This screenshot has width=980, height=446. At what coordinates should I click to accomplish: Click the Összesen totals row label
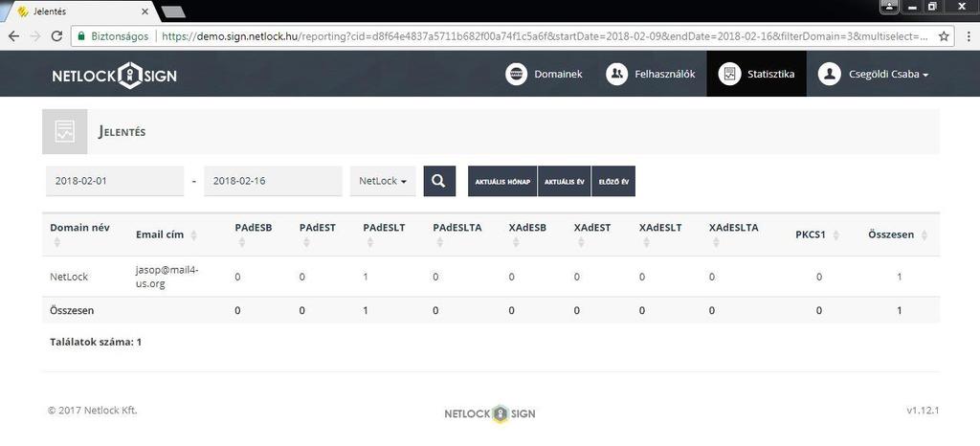pyautogui.click(x=72, y=310)
